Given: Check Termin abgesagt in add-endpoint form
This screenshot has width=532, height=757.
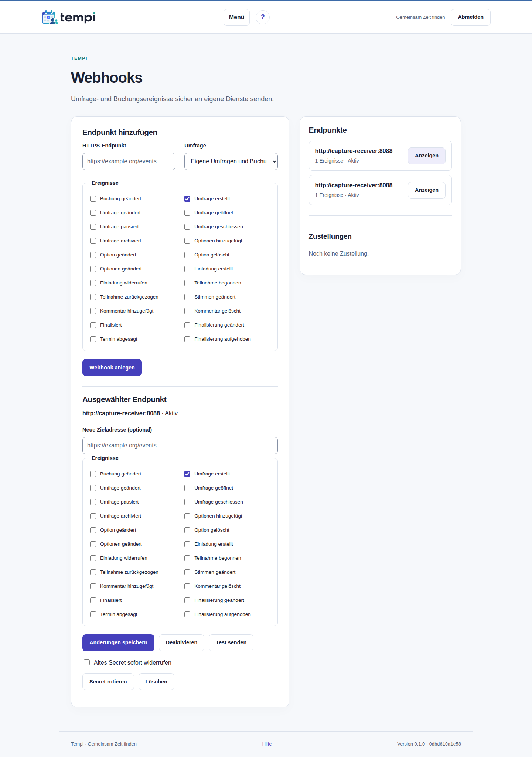Looking at the screenshot, I should coord(93,339).
